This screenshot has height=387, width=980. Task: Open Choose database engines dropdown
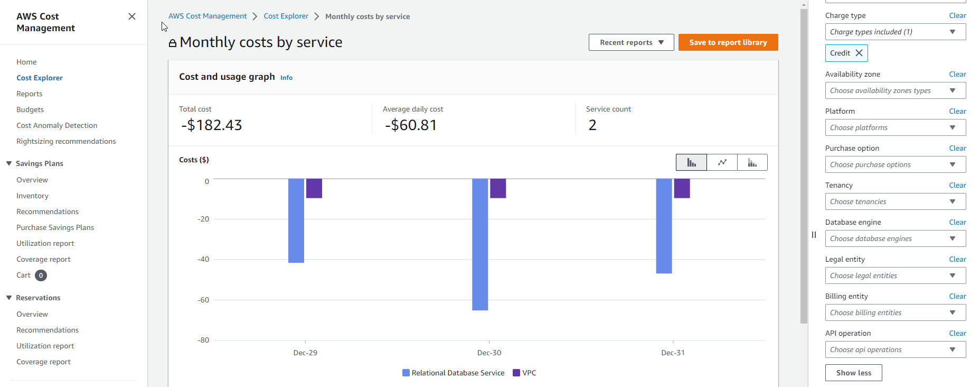pyautogui.click(x=896, y=238)
